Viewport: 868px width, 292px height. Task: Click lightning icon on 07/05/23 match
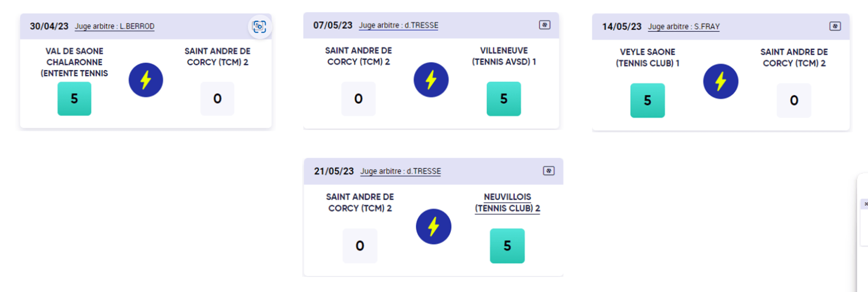pyautogui.click(x=431, y=80)
